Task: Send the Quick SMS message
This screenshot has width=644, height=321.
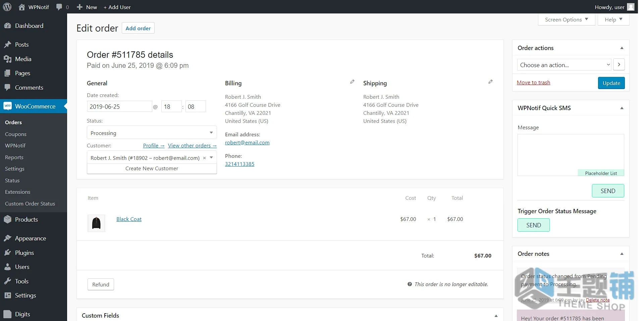Action: (608, 191)
